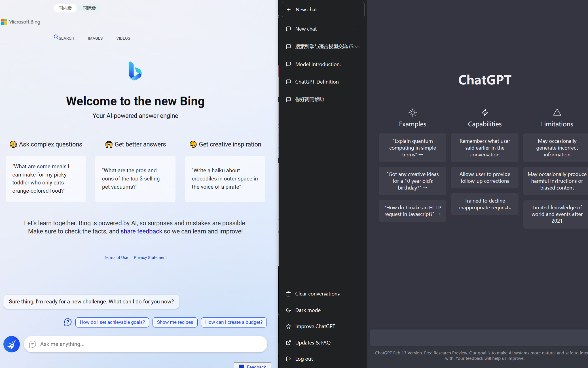Open Updates & FAQ

(323, 343)
